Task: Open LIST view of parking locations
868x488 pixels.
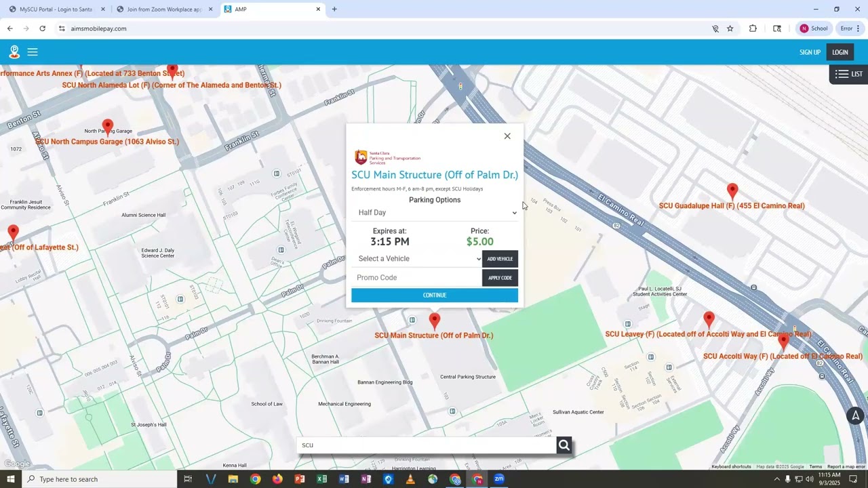Action: tap(848, 74)
